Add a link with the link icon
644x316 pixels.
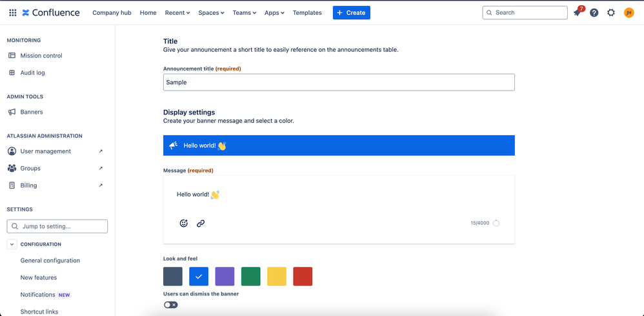pyautogui.click(x=201, y=224)
